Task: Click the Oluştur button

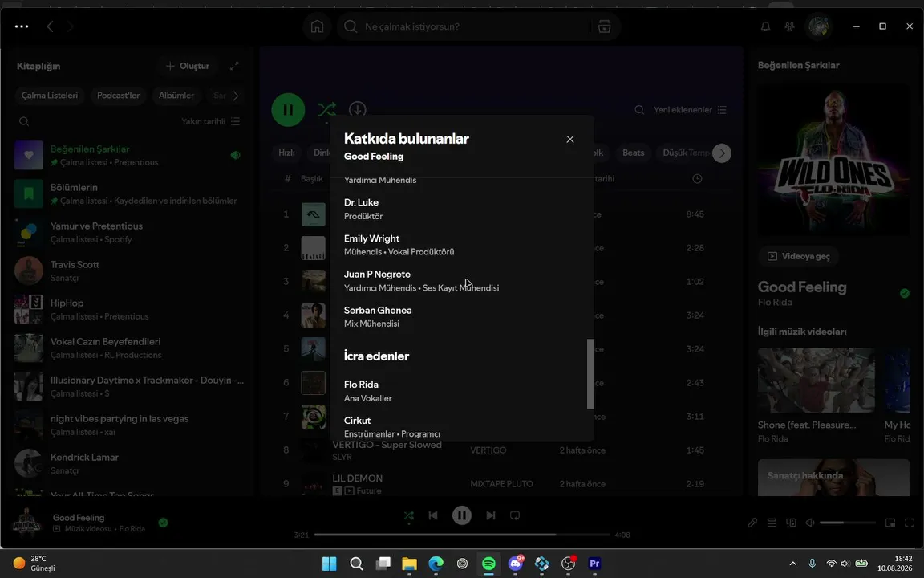Action: click(x=188, y=66)
